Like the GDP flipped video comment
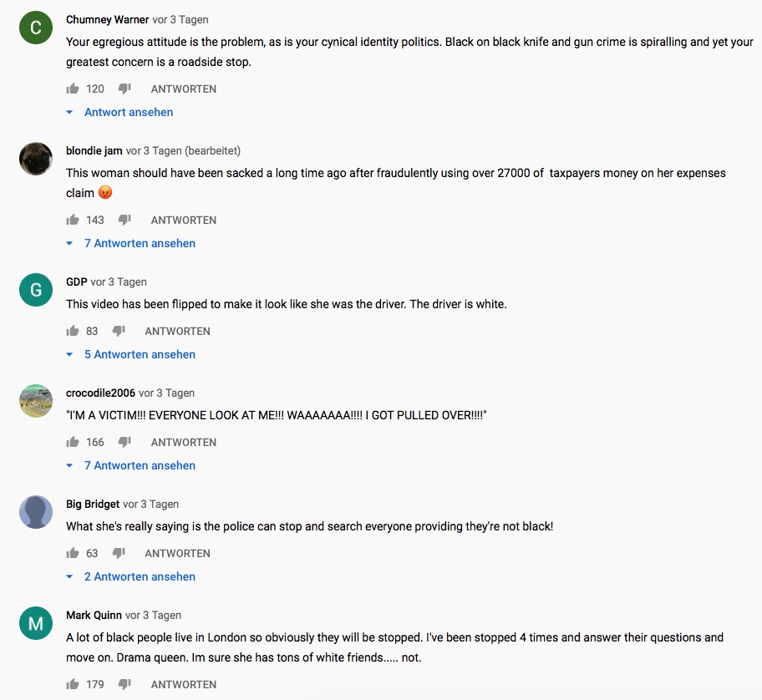This screenshot has height=700, width=762. (73, 331)
